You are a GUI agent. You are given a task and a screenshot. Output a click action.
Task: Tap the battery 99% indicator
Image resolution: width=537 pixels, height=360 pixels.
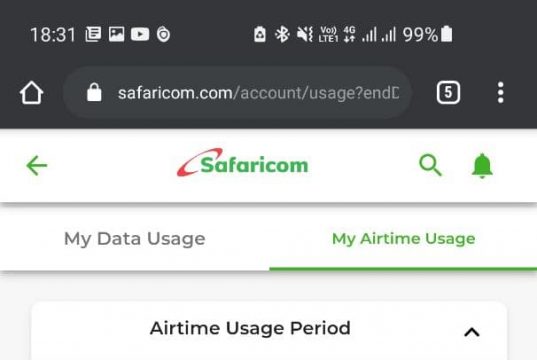click(x=428, y=34)
